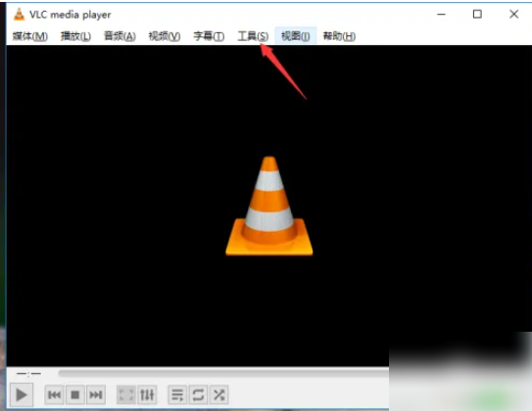Click the elapsed time label --:--
532x411 pixels.
click(28, 374)
